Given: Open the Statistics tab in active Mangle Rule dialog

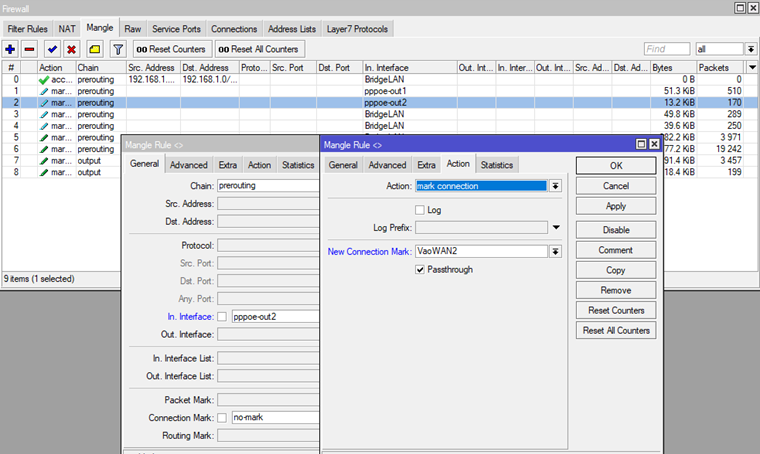Looking at the screenshot, I should click(496, 164).
